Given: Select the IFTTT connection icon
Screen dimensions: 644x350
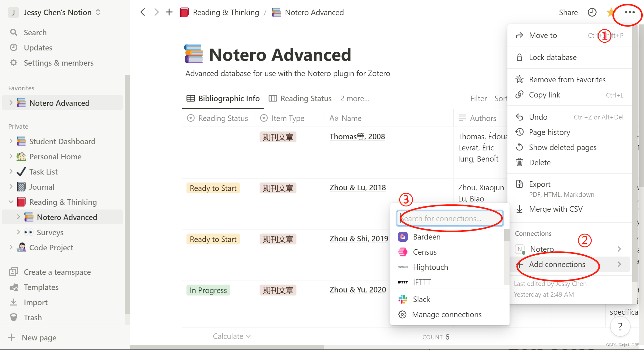Looking at the screenshot, I should 402,282.
